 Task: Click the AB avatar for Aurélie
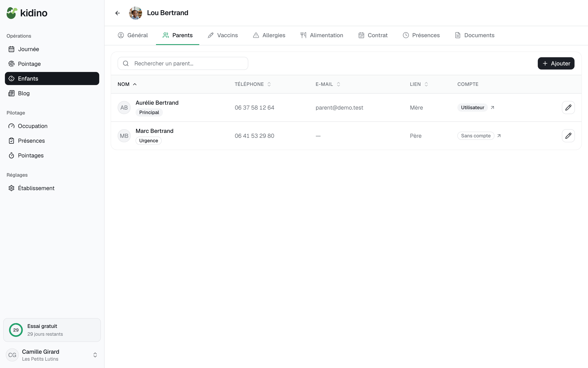tap(124, 108)
